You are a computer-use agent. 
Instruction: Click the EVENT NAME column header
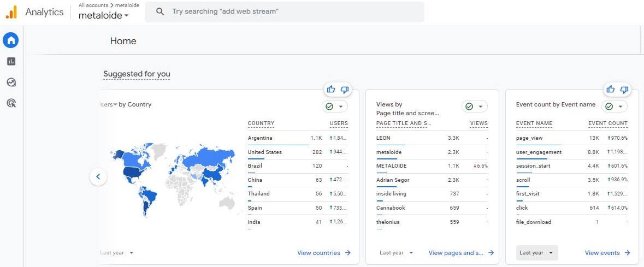click(534, 123)
